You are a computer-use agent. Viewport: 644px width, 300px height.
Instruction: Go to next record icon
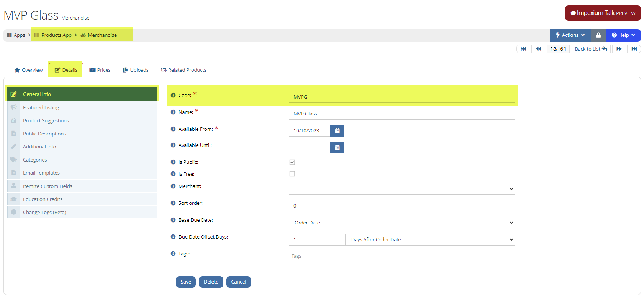click(x=619, y=49)
